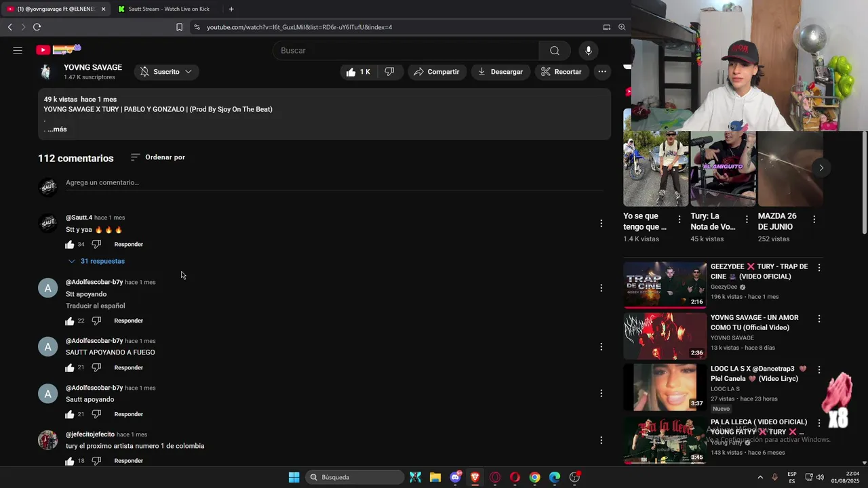Open options for UN AMOR COMO TU video
The width and height of the screenshot is (868, 488).
click(818, 319)
